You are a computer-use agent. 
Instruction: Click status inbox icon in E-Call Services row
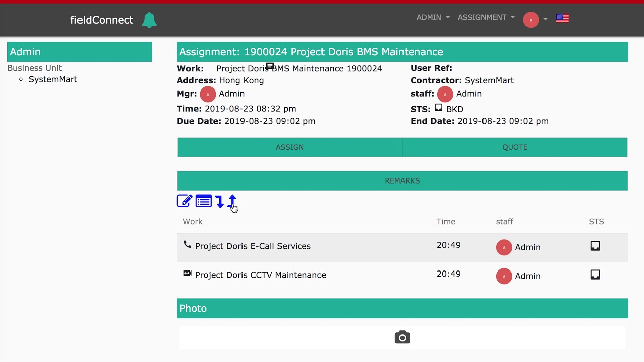pyautogui.click(x=595, y=246)
